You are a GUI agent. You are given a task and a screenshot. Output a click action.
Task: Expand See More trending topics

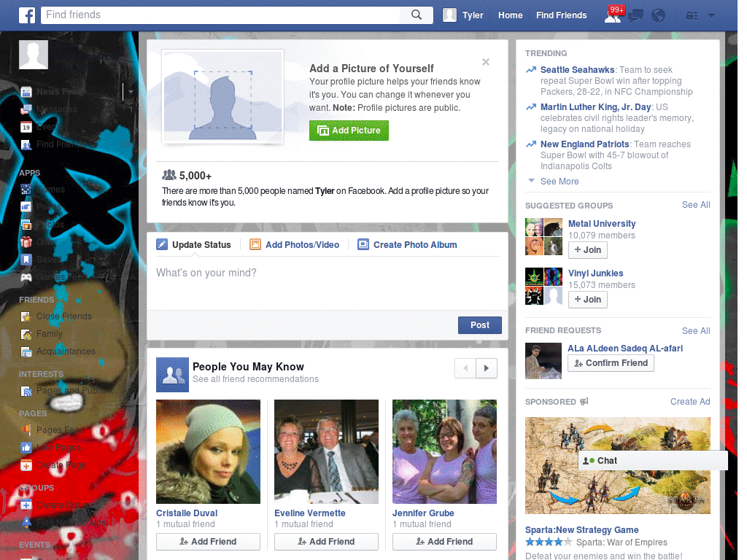pyautogui.click(x=560, y=182)
